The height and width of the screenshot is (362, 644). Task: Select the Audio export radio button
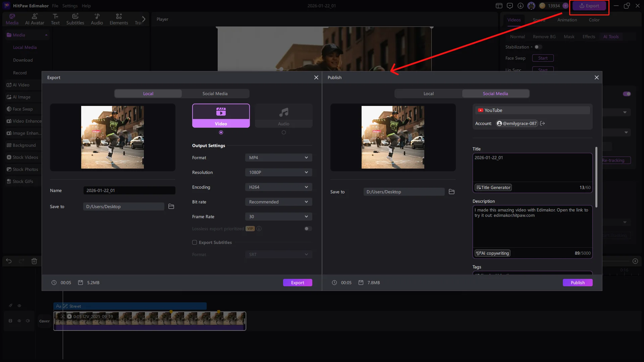[x=284, y=132]
